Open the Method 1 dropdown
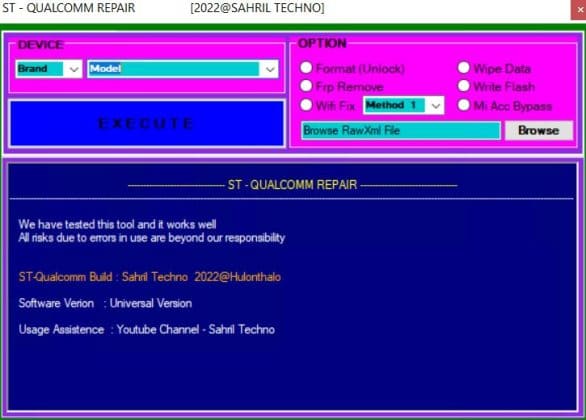Image resolution: width=586 pixels, height=420 pixels. pyautogui.click(x=435, y=105)
